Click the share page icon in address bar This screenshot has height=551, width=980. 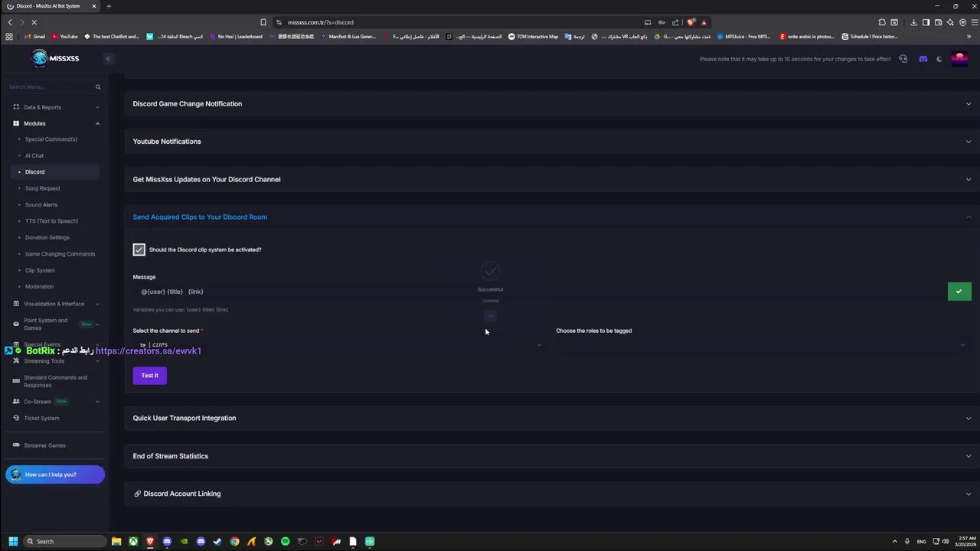click(x=675, y=22)
